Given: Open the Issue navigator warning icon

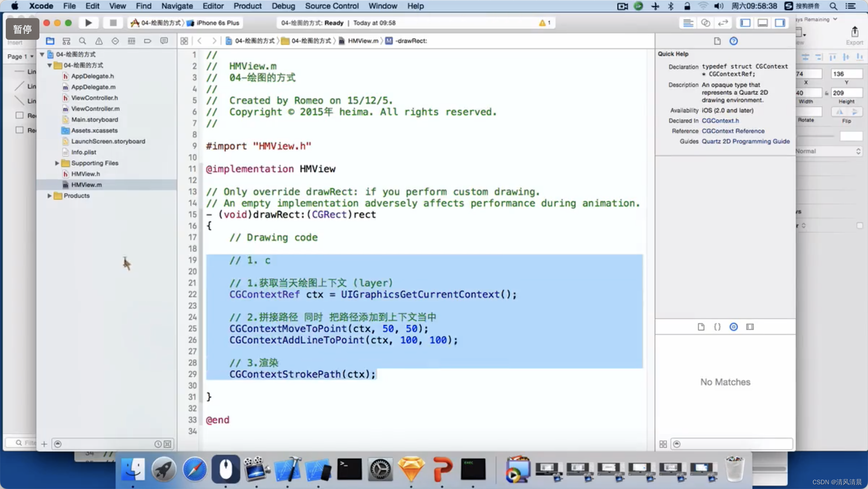Looking at the screenshot, I should [99, 41].
